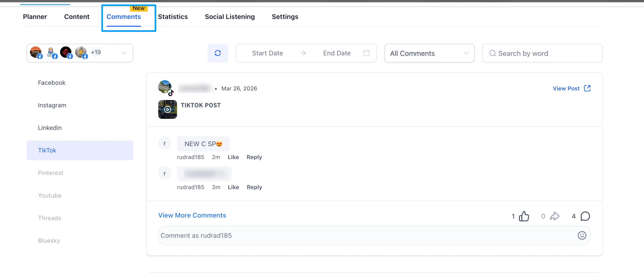Click the search magnifier icon
The width and height of the screenshot is (644, 273).
tap(493, 53)
